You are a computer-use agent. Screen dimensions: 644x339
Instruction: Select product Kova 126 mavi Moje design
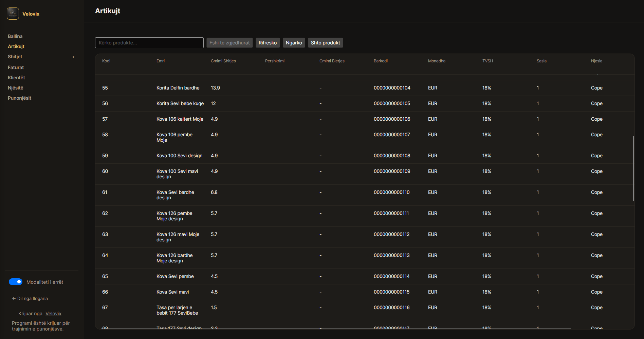[178, 237]
